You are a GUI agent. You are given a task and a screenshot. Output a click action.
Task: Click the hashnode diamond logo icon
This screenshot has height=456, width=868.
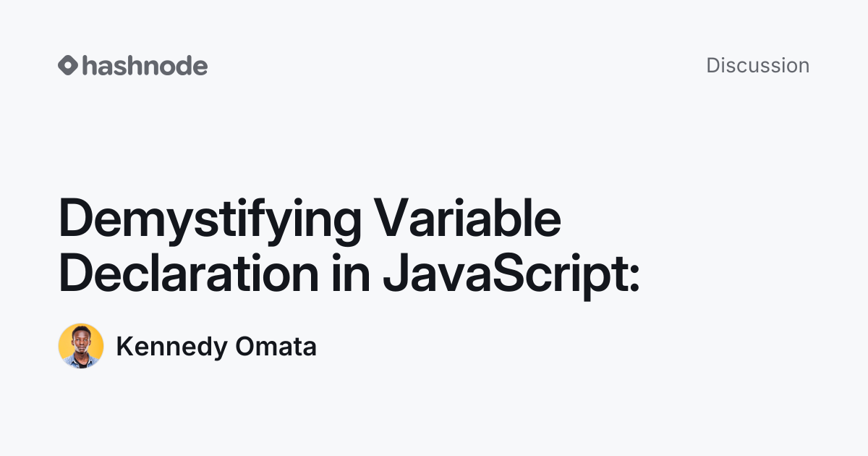(68, 66)
